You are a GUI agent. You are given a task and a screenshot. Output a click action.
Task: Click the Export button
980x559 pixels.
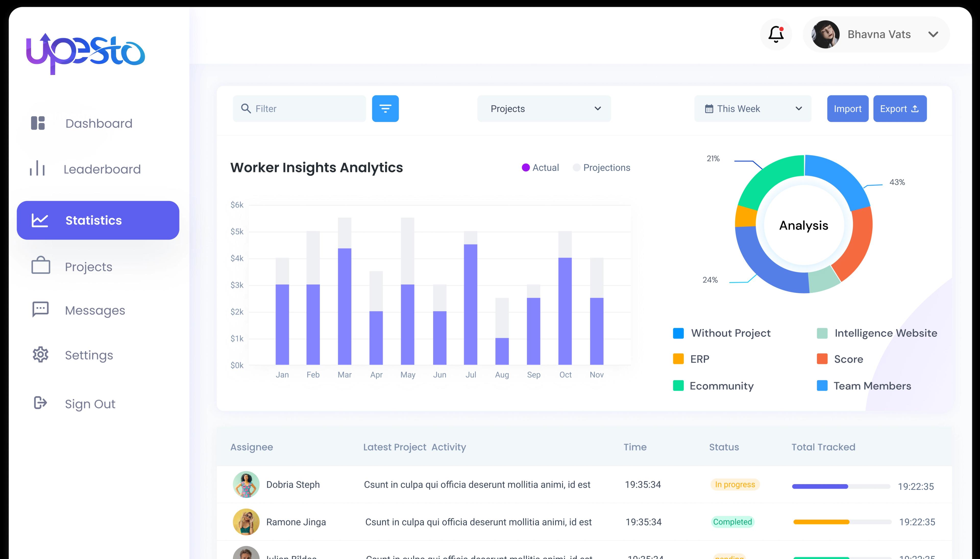click(x=900, y=109)
